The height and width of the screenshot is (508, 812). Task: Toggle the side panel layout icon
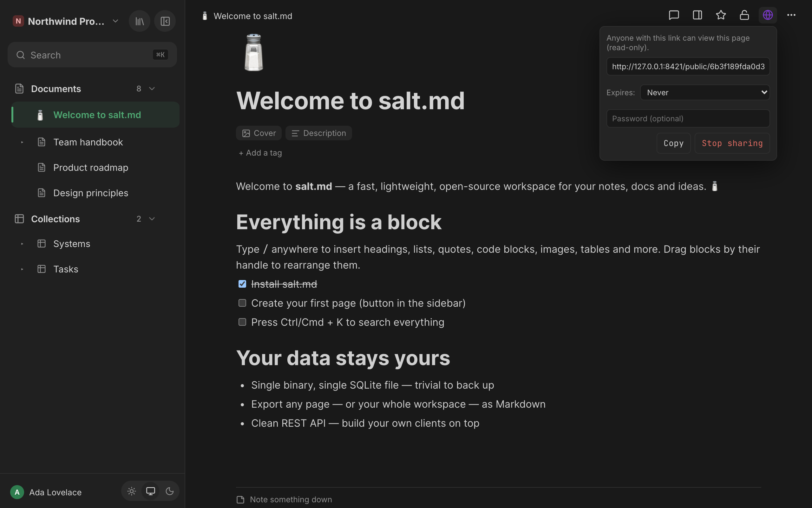click(697, 15)
